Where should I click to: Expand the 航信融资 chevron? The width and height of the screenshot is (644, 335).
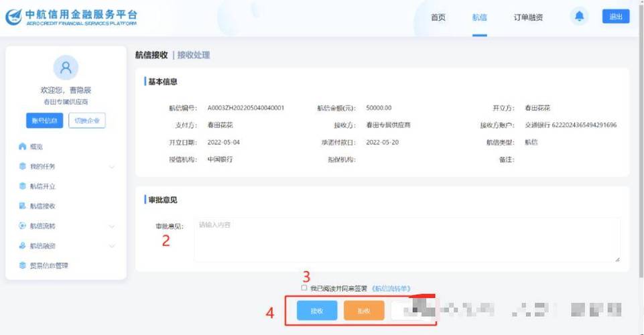[x=112, y=246]
